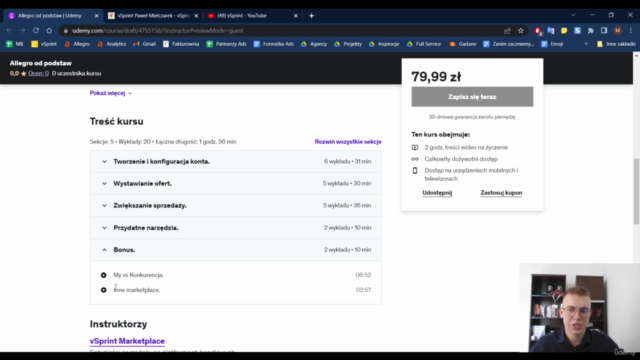
Task: Open tab search chevron in title bar
Action: coord(573,15)
